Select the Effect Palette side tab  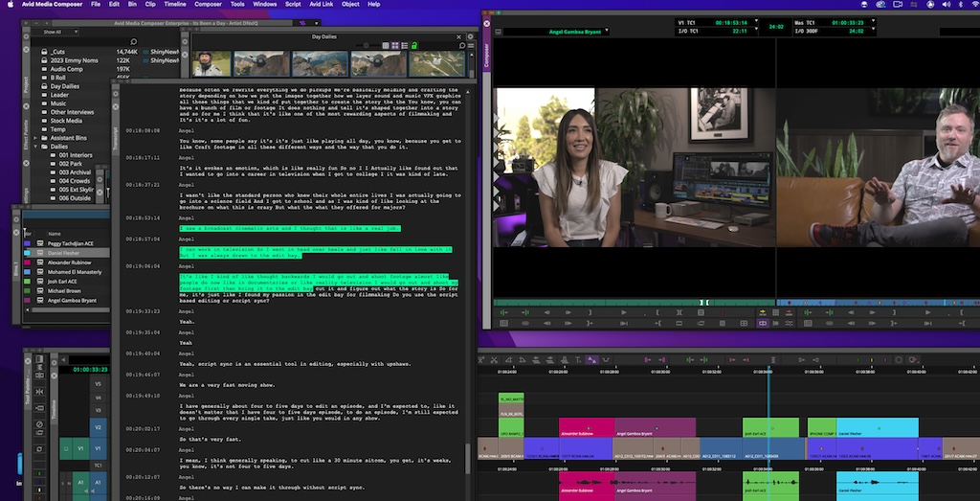coord(26,133)
